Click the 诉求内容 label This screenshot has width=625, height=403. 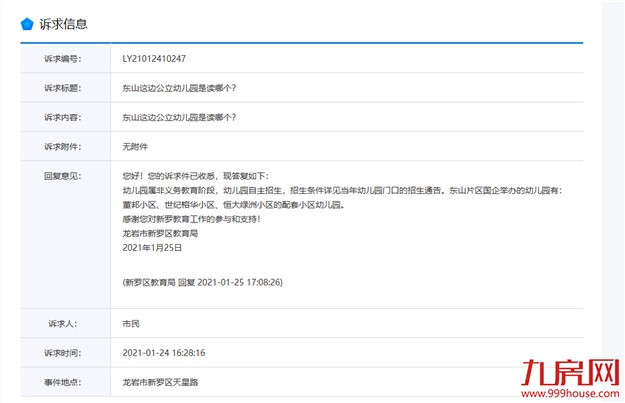[63, 118]
